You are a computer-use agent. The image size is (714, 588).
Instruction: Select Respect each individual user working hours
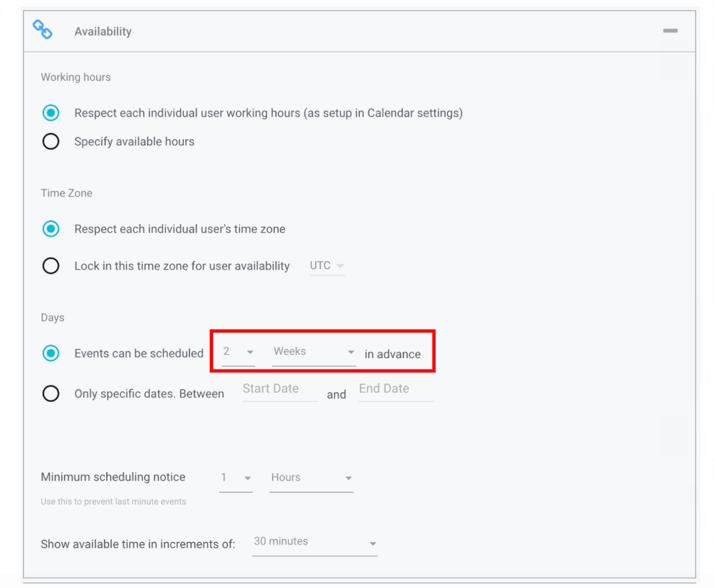tap(51, 113)
